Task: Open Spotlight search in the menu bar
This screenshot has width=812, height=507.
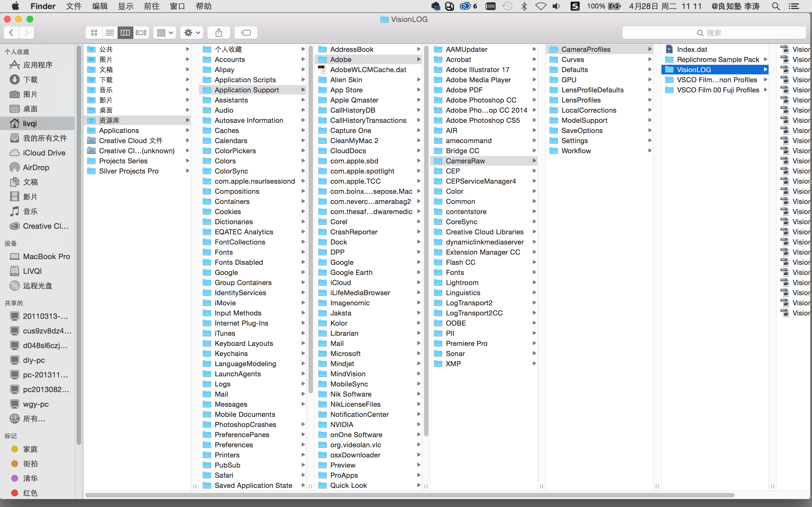Action: [x=775, y=6]
